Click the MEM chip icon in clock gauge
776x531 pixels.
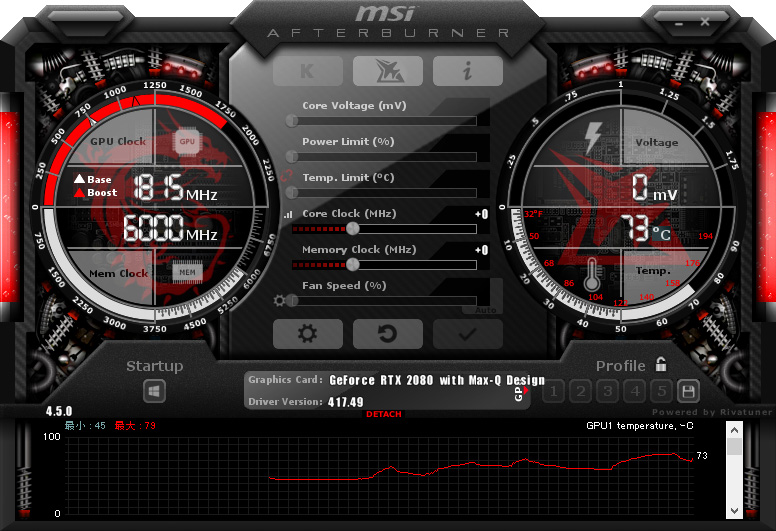pos(187,272)
